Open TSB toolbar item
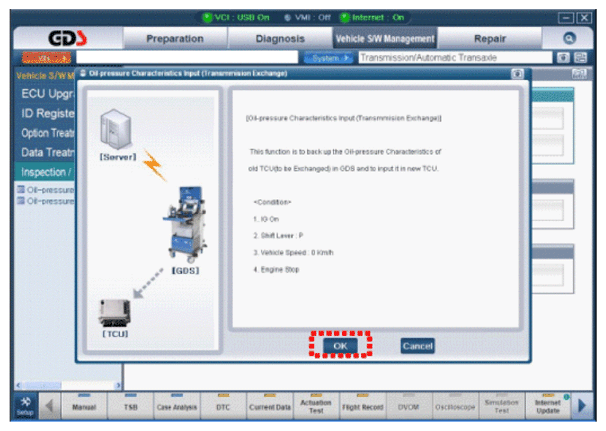 coord(131,406)
